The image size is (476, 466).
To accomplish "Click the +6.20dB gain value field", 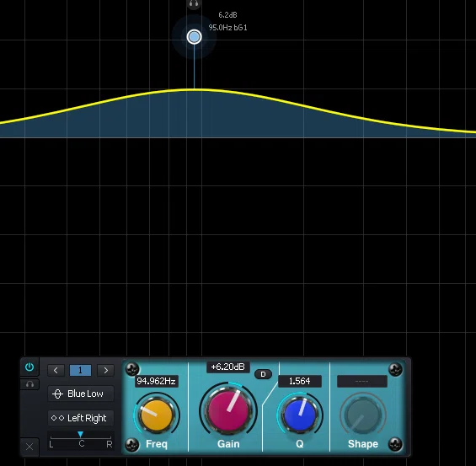I will point(228,367).
